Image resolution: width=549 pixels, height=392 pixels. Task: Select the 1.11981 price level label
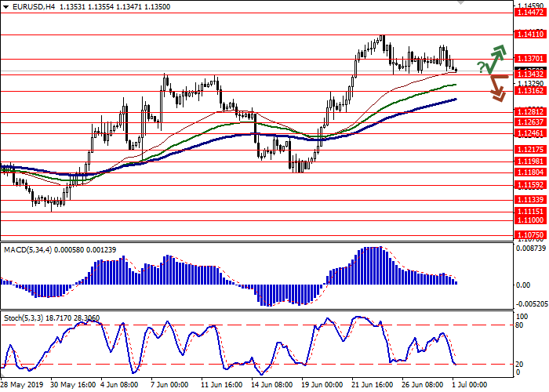(530, 161)
